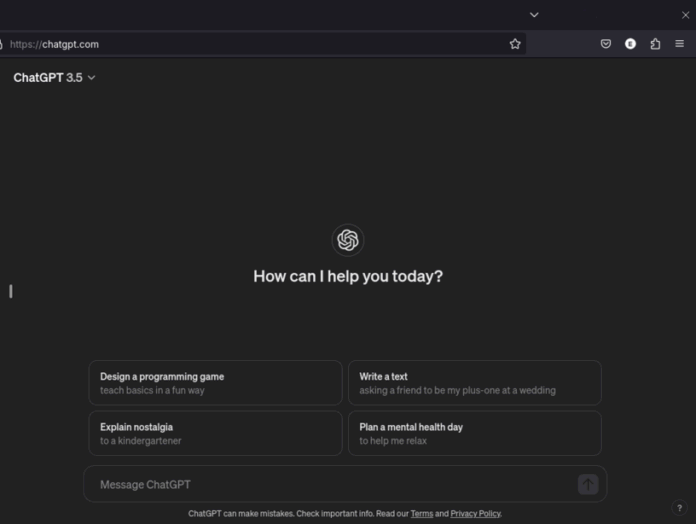Open the Terms link
The height and width of the screenshot is (524, 696).
[422, 513]
